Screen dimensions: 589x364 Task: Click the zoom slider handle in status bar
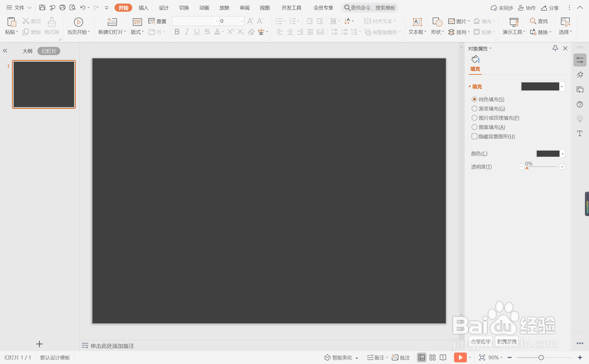tap(541, 357)
